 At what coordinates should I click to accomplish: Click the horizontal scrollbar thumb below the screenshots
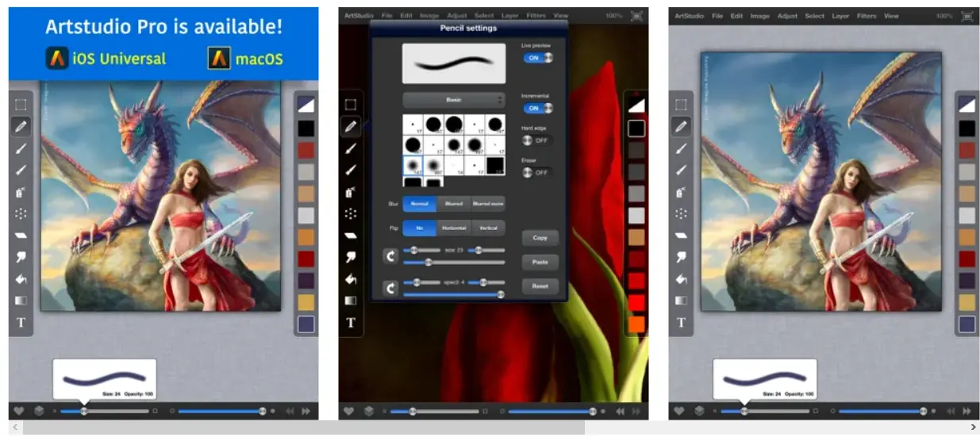point(304,428)
